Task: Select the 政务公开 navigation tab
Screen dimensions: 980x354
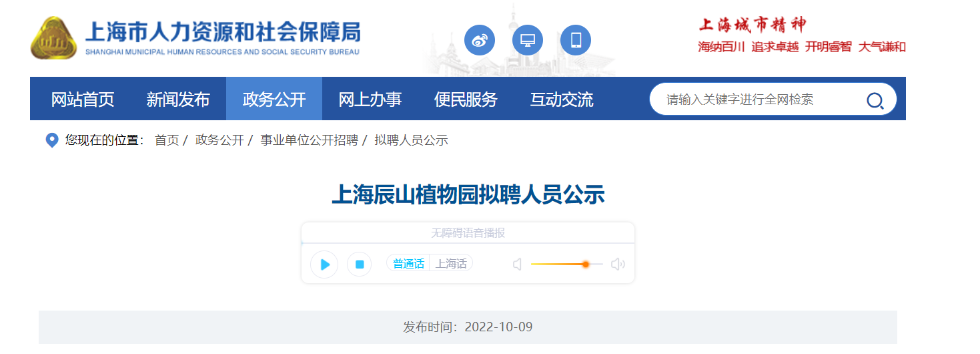Action: [x=274, y=100]
